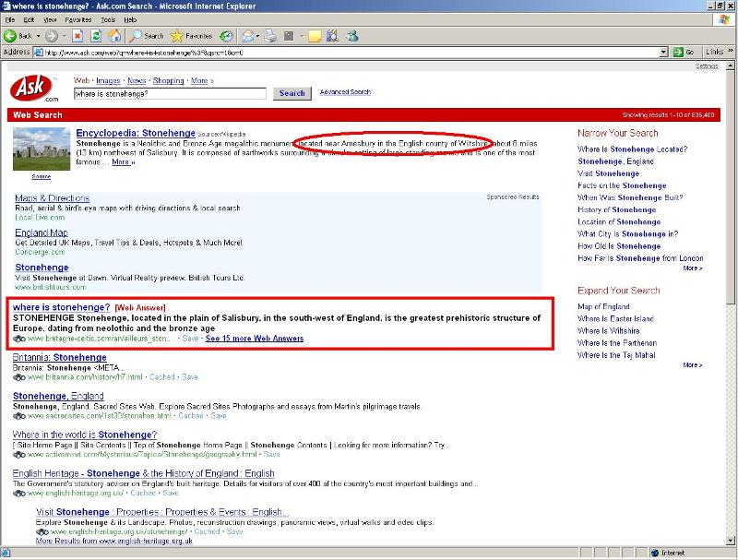Click the page scrollbar down arrow
Viewport: 738px width, 560px height.
732,541
